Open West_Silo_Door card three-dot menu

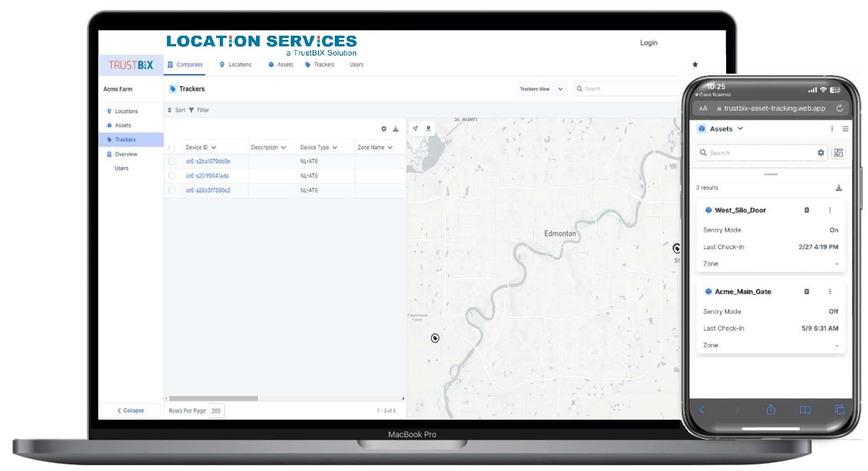pos(830,210)
